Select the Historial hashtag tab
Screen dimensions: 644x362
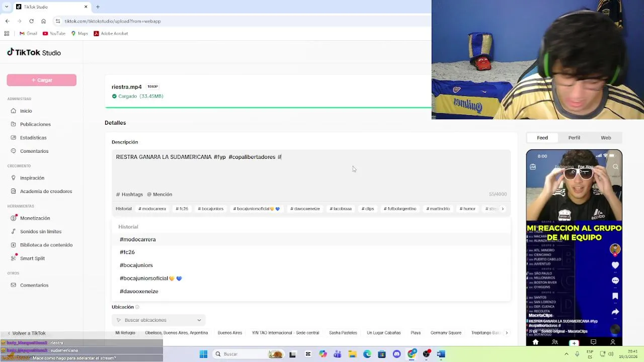point(123,209)
